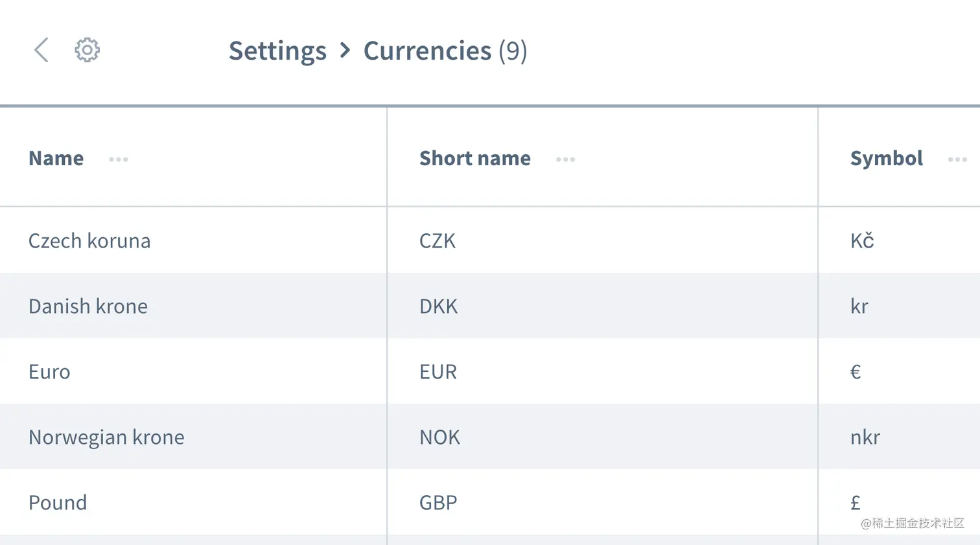Sort by the Name column header
This screenshot has height=545, width=980.
(56, 159)
